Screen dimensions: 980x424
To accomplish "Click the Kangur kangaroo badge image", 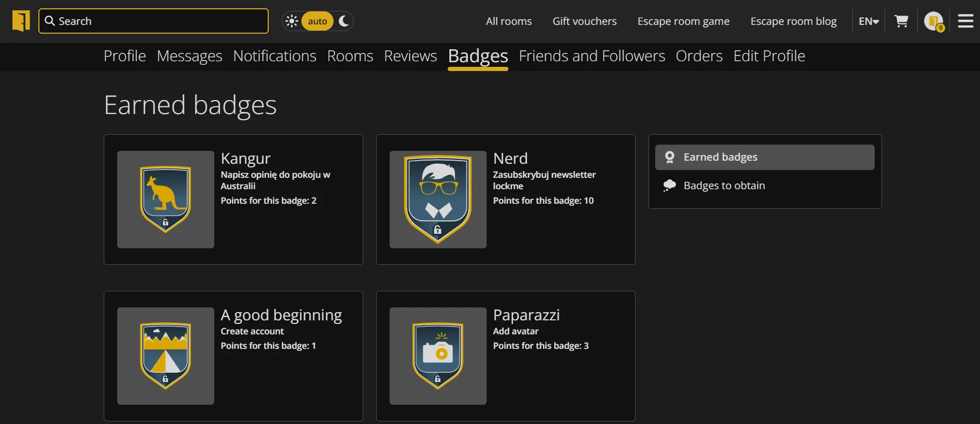I will pyautogui.click(x=165, y=200).
